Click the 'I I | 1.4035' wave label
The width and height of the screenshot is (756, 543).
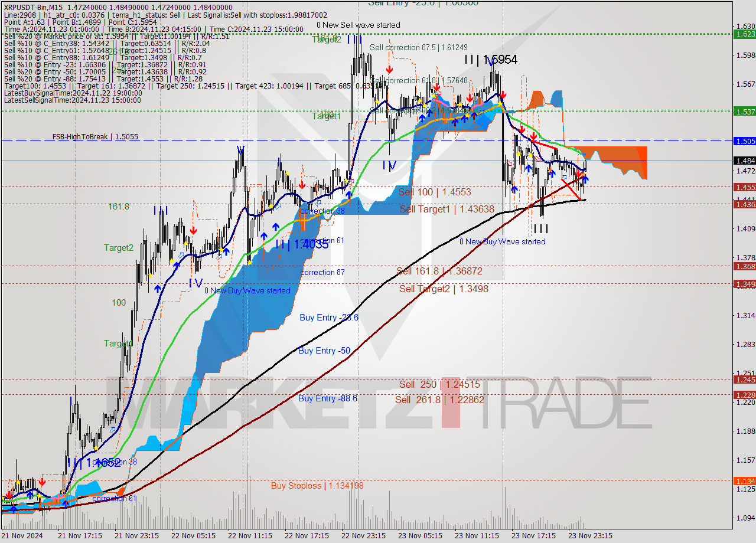(302, 244)
